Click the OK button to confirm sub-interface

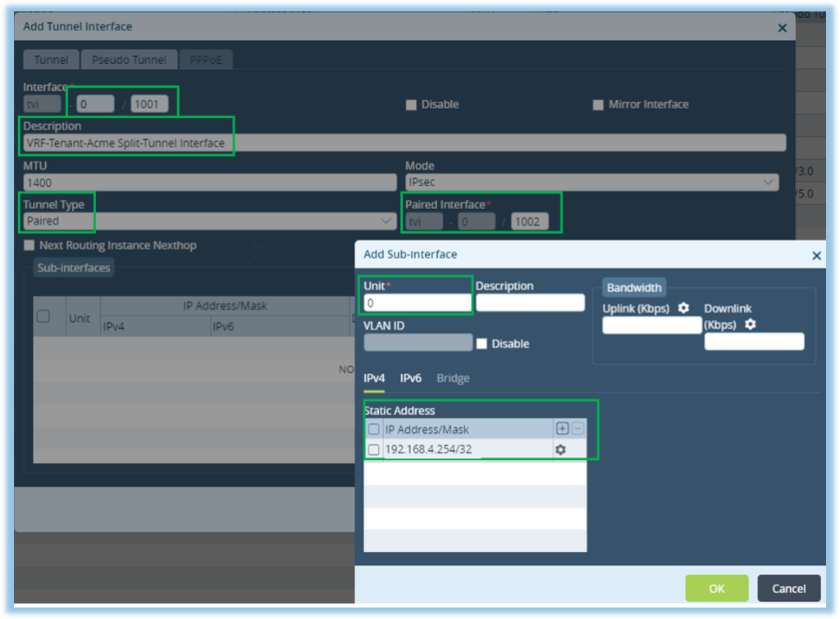pyautogui.click(x=716, y=588)
